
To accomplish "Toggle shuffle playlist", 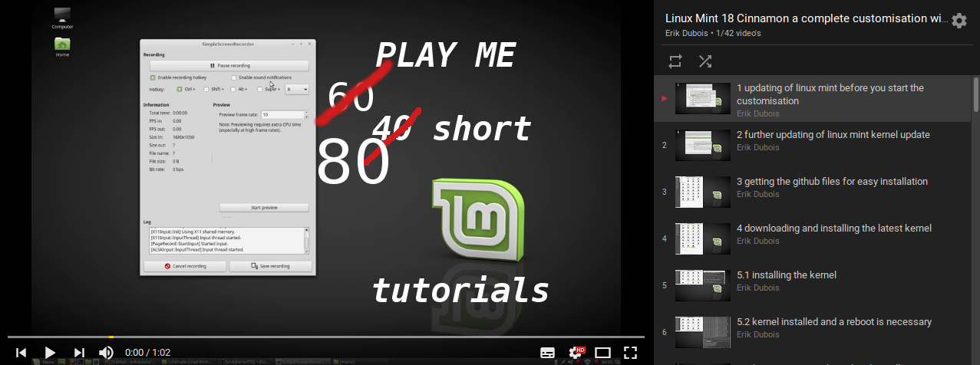I will (704, 61).
